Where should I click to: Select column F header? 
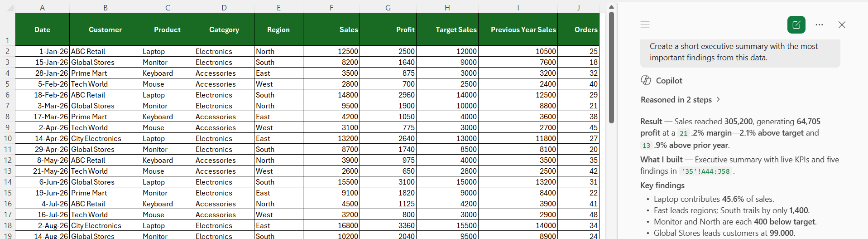(331, 8)
